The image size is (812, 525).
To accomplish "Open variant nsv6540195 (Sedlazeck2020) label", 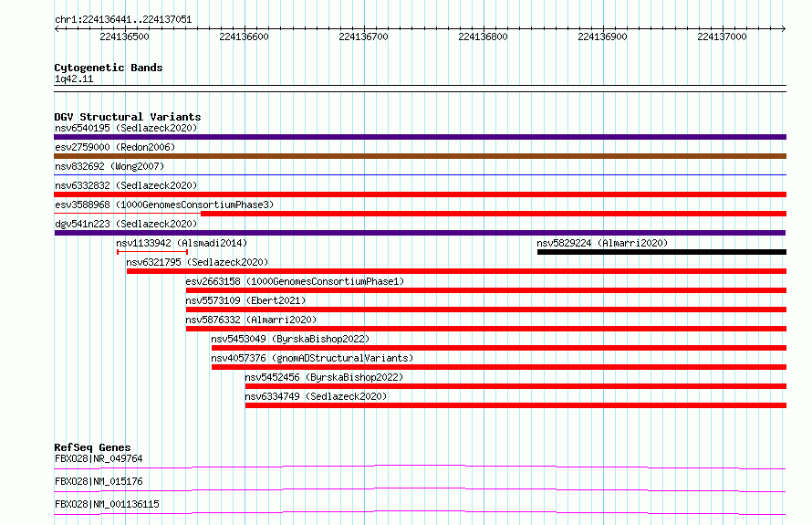I will click(x=126, y=128).
